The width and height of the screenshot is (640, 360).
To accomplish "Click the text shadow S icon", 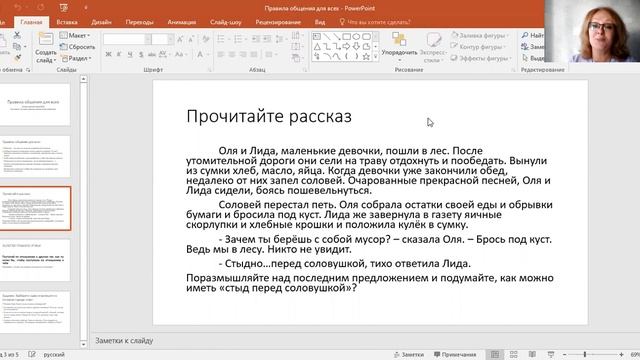I will 141,54.
